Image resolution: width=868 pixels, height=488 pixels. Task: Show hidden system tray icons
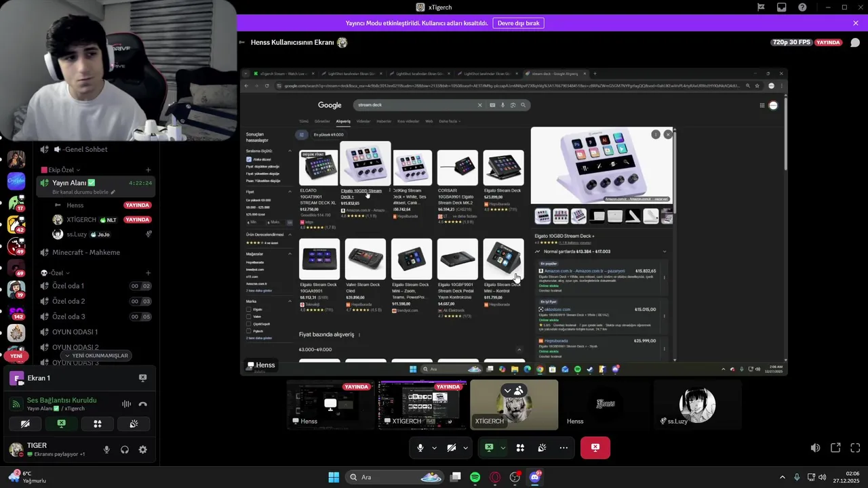782,477
